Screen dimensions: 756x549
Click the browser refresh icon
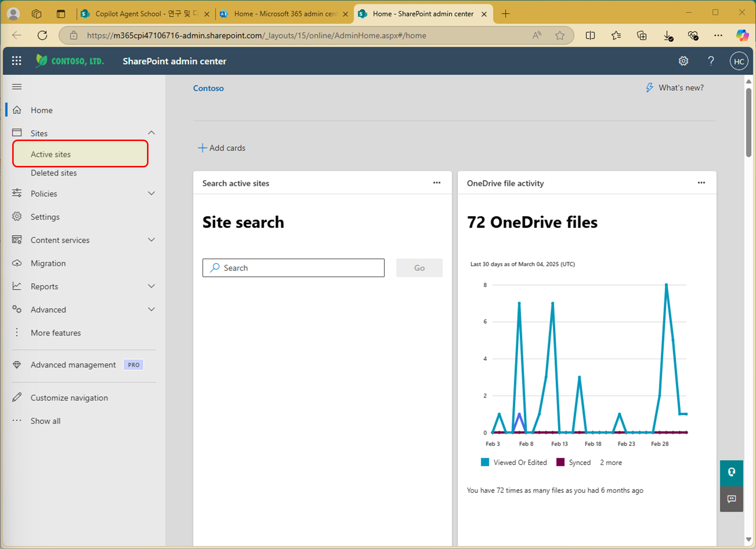point(42,35)
